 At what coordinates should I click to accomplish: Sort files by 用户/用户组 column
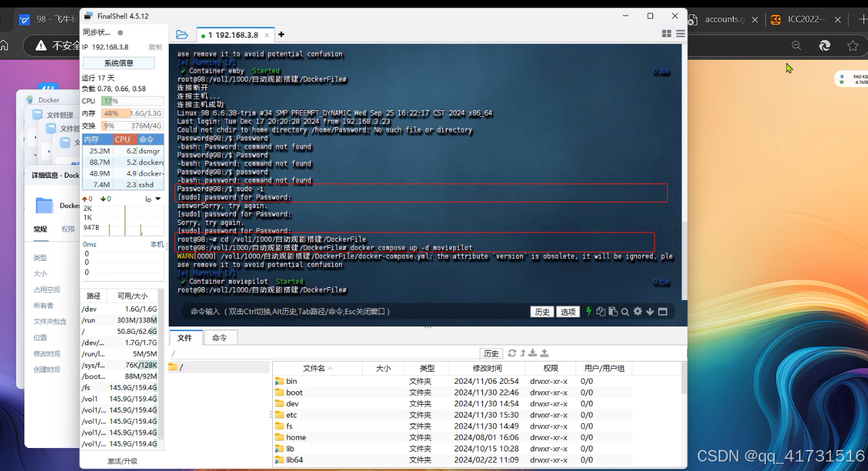[x=605, y=368]
